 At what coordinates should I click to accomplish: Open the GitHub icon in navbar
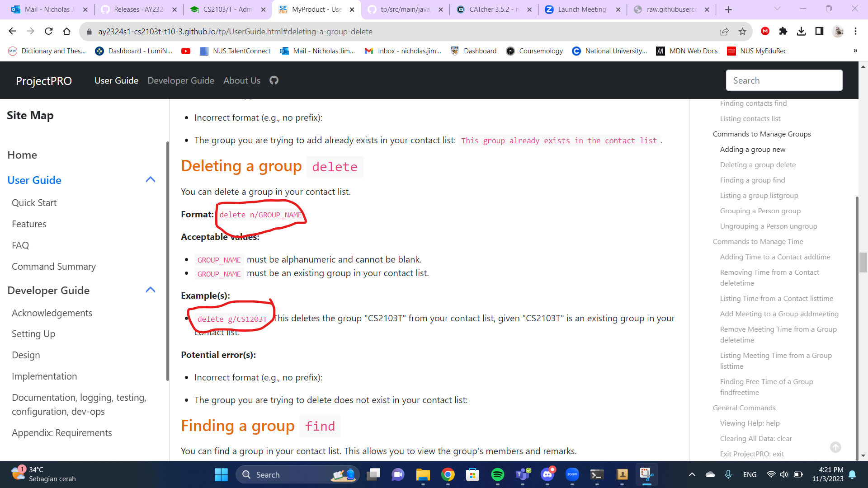(274, 80)
